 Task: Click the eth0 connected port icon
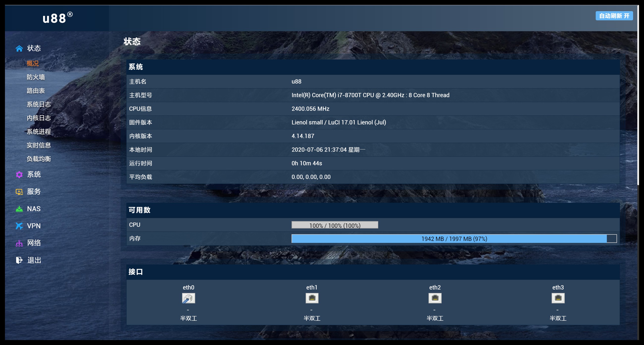pos(188,298)
